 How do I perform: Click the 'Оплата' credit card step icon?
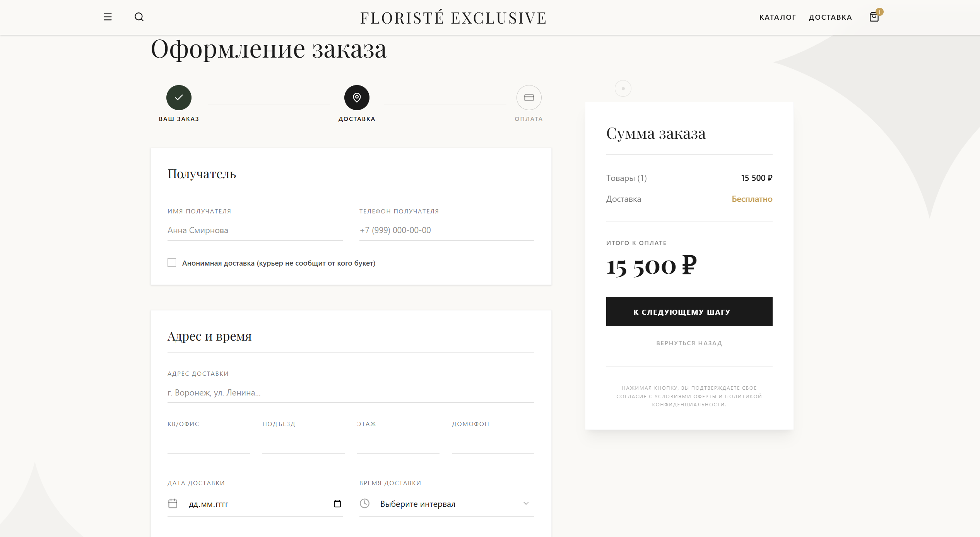[528, 97]
